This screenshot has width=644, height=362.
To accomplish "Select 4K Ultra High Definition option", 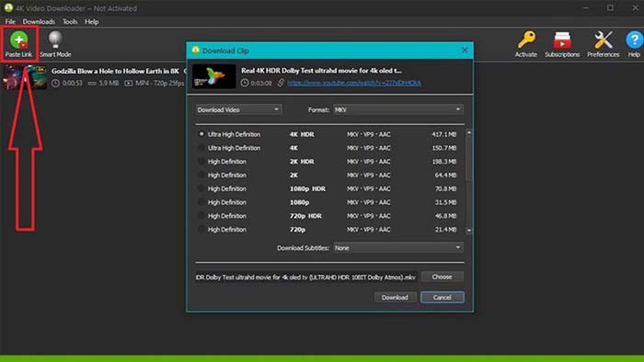I will (201, 148).
